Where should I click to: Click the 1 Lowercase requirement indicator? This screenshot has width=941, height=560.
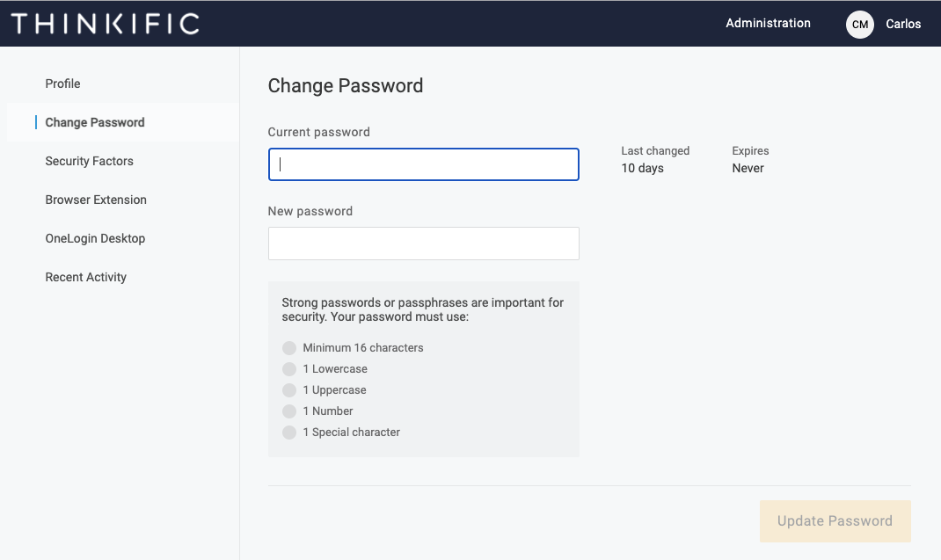(289, 369)
